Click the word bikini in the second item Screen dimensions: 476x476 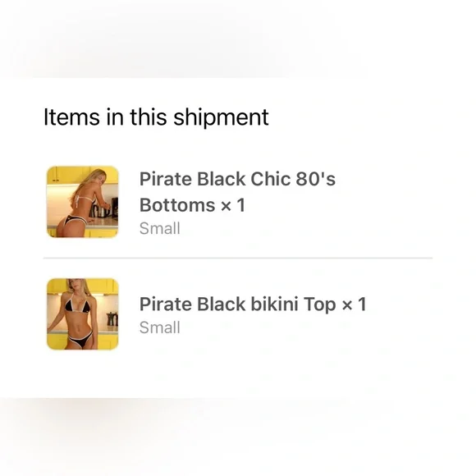click(274, 304)
